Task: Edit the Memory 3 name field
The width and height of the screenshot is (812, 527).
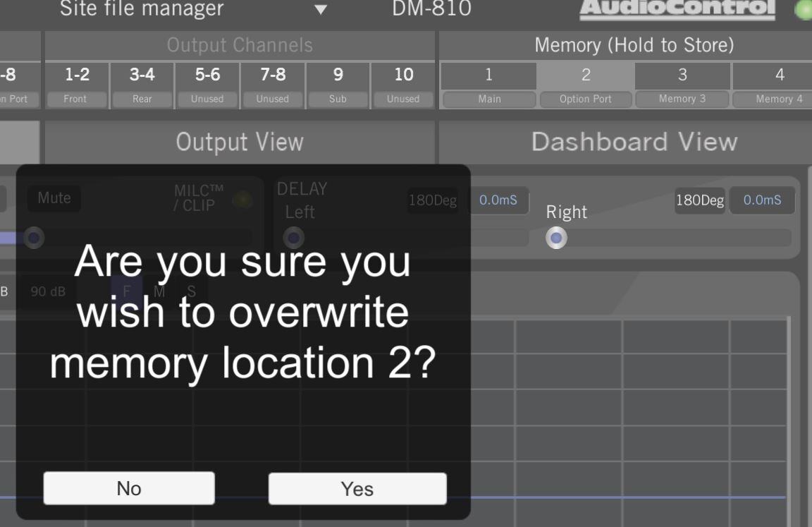Action: pos(682,99)
